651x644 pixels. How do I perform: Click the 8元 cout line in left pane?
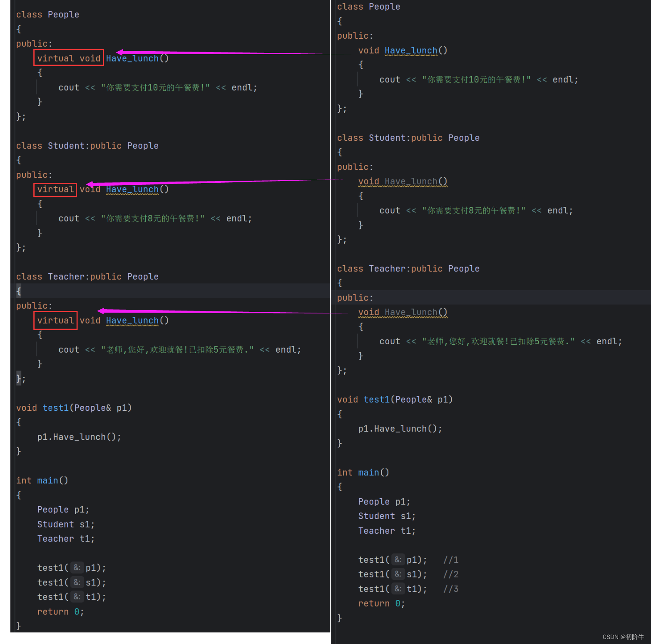155,219
